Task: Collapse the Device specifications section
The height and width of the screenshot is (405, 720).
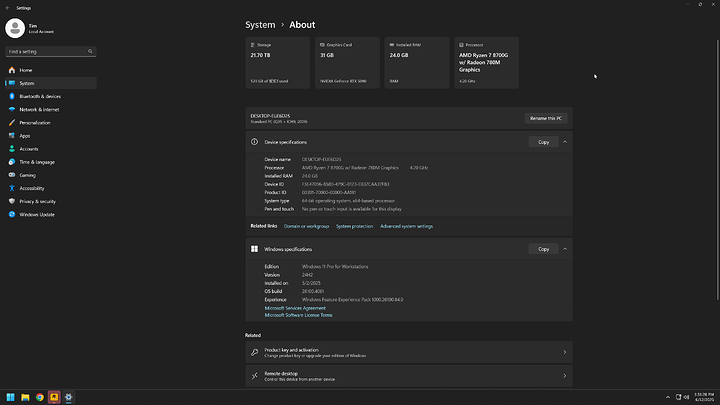Action: (x=565, y=142)
